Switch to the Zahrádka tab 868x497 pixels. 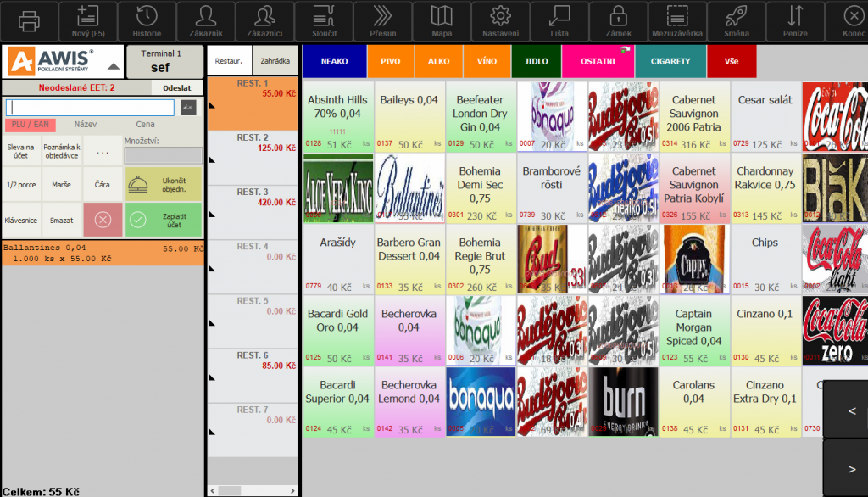pyautogui.click(x=275, y=61)
